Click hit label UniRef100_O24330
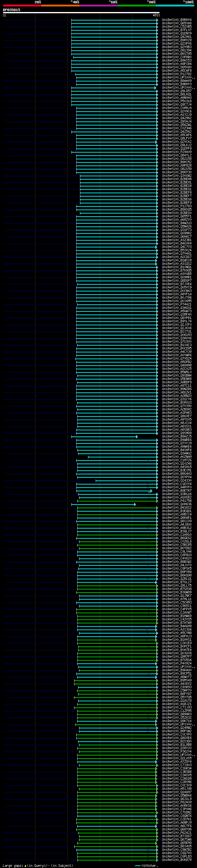 tap(177, 481)
